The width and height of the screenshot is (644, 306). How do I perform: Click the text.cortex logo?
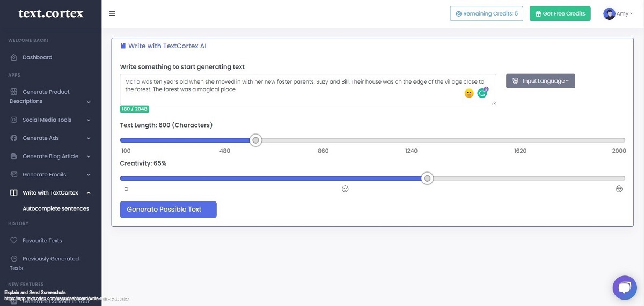pyautogui.click(x=51, y=13)
